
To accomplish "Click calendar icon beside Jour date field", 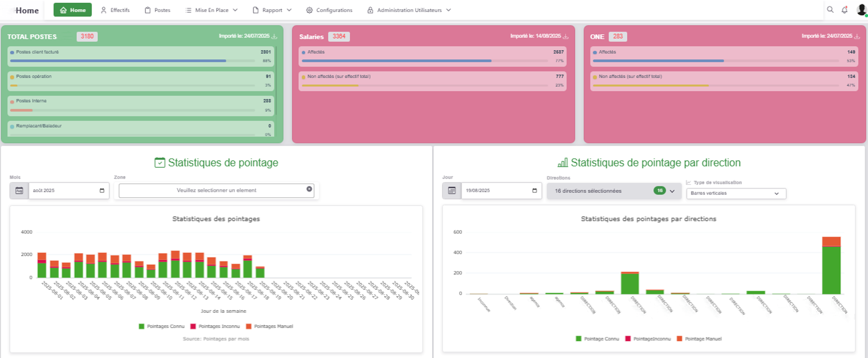I will [x=452, y=191].
